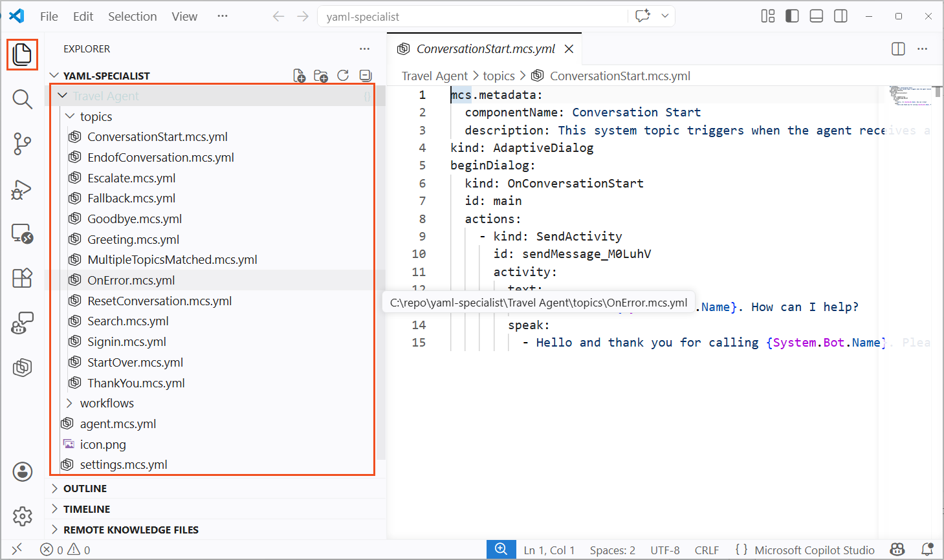Open Remote Explorer in activity bar
The image size is (944, 560).
(22, 233)
